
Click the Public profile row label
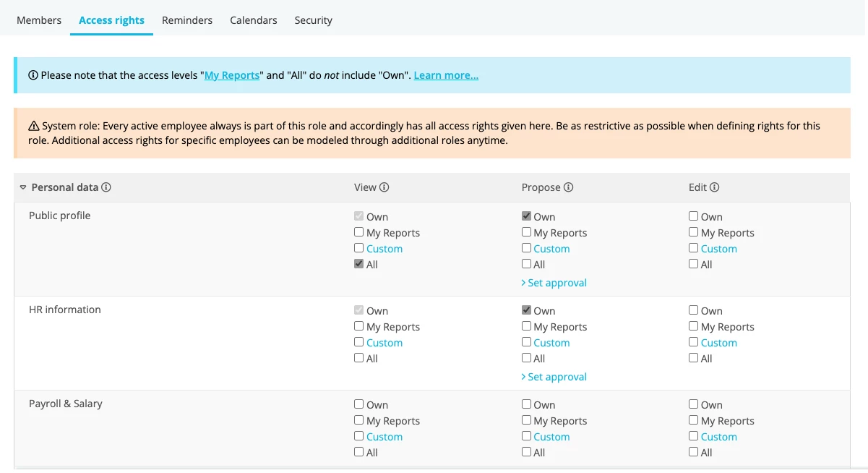pyautogui.click(x=60, y=216)
